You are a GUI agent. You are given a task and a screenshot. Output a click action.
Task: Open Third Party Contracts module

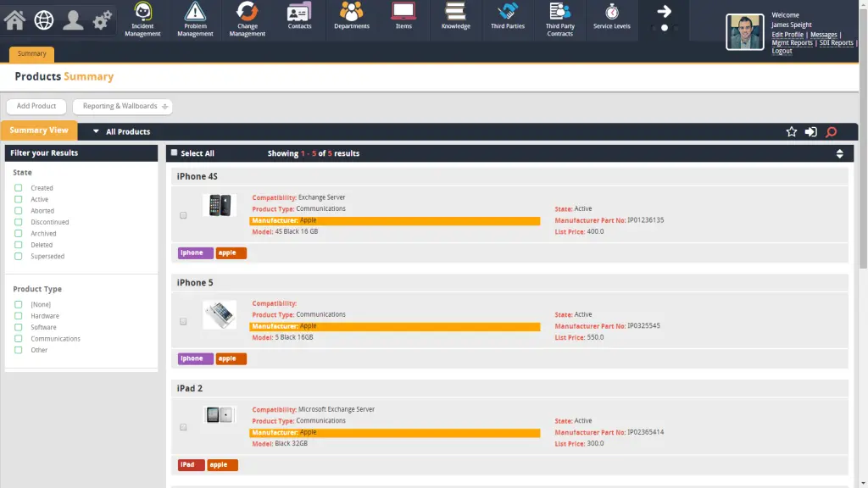[559, 20]
